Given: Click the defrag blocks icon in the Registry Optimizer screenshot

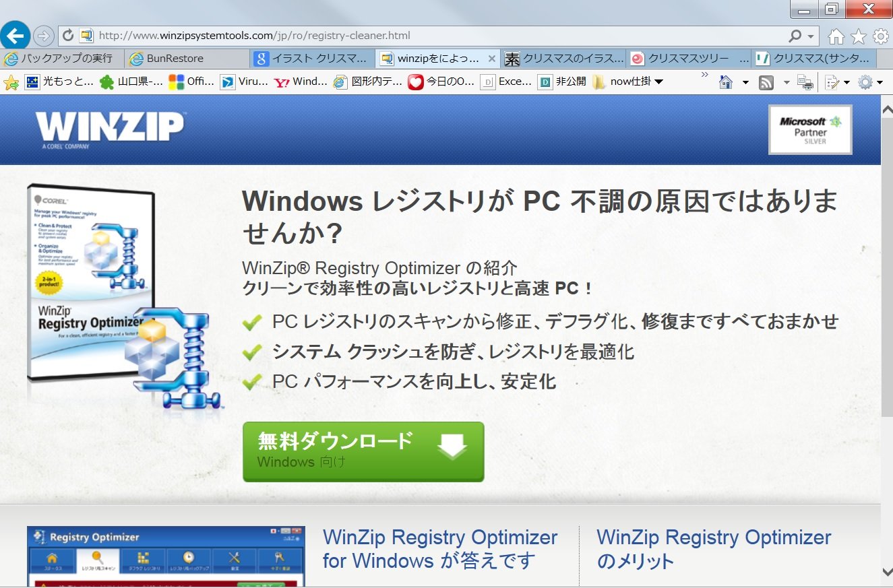Looking at the screenshot, I should 143,560.
